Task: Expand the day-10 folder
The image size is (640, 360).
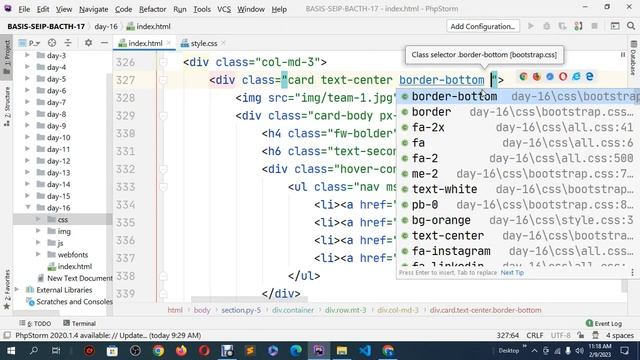Action: [27, 138]
